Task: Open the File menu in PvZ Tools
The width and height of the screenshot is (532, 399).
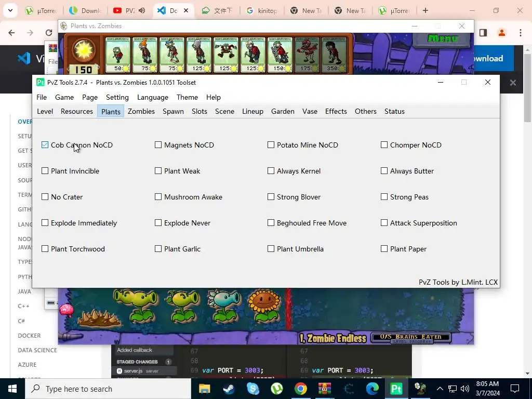Action: tap(42, 97)
